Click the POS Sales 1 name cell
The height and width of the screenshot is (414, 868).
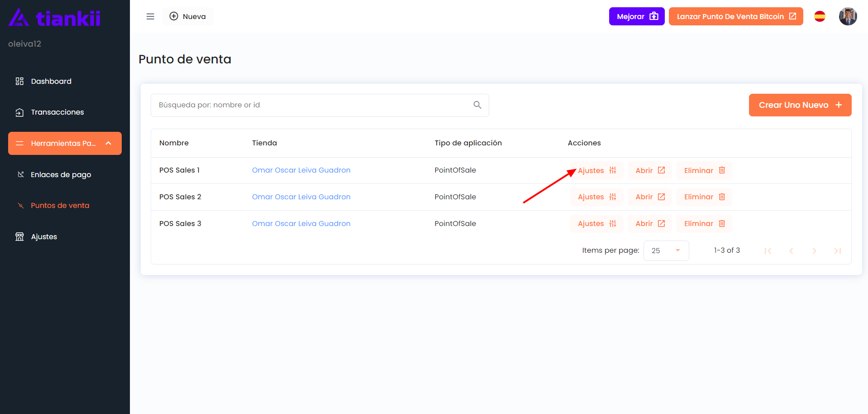[x=179, y=170]
